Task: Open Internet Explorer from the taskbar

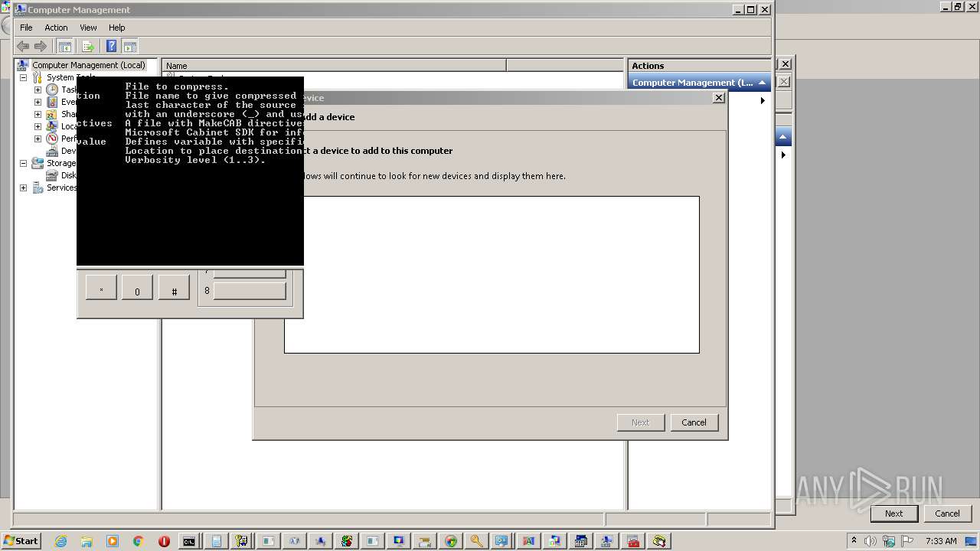Action: point(60,541)
